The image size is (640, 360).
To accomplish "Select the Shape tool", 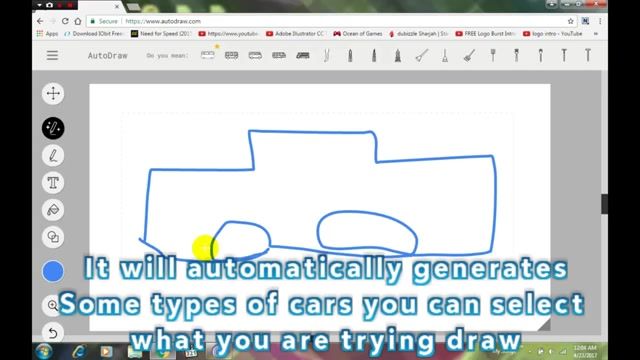I will tap(53, 237).
